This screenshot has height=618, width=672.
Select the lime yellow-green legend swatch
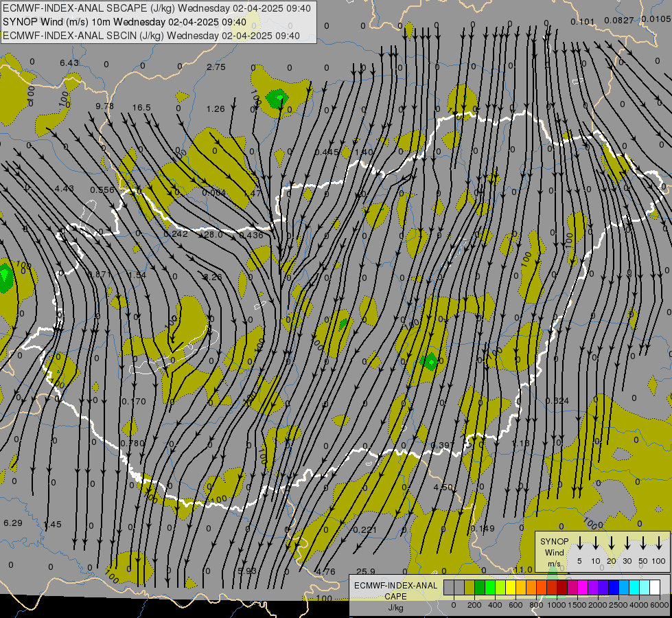500,588
